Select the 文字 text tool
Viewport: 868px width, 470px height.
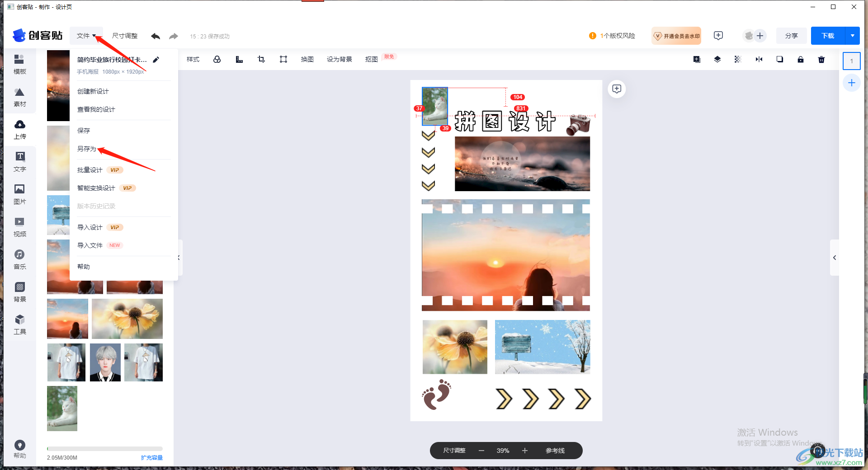click(x=19, y=162)
